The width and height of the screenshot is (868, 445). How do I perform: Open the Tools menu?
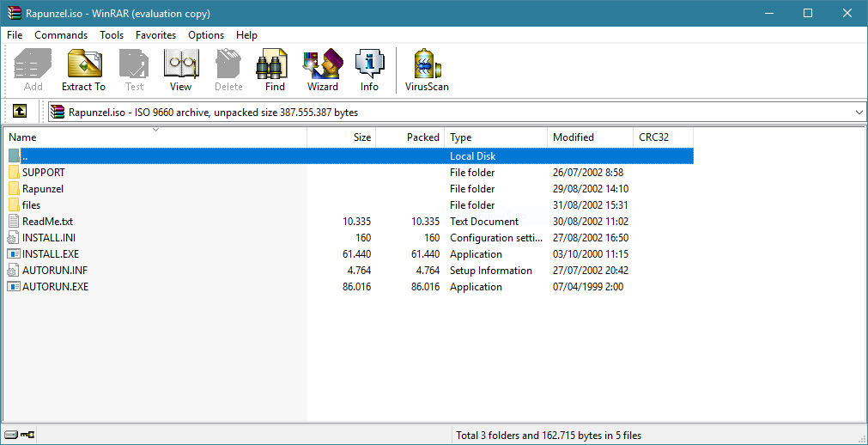[112, 35]
